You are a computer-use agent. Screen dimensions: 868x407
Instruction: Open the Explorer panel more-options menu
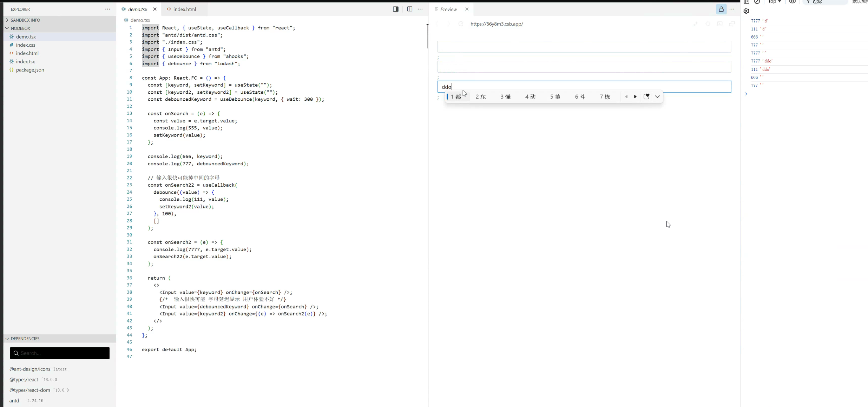click(107, 9)
